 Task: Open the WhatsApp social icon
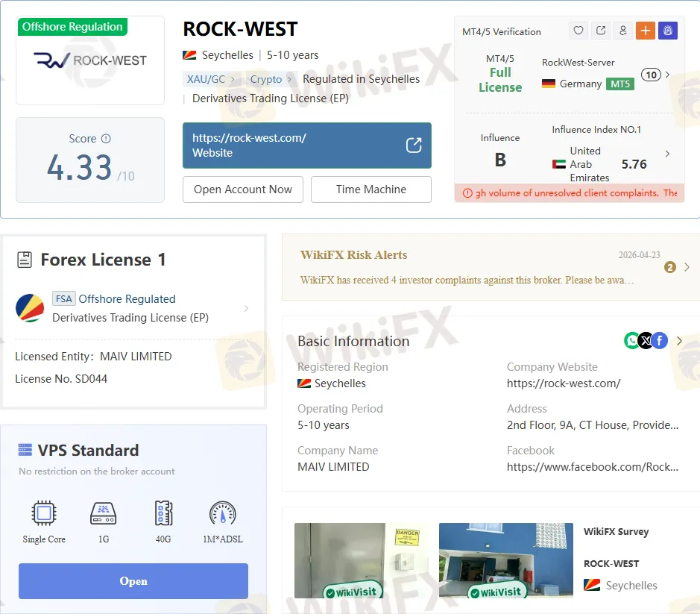pos(631,341)
